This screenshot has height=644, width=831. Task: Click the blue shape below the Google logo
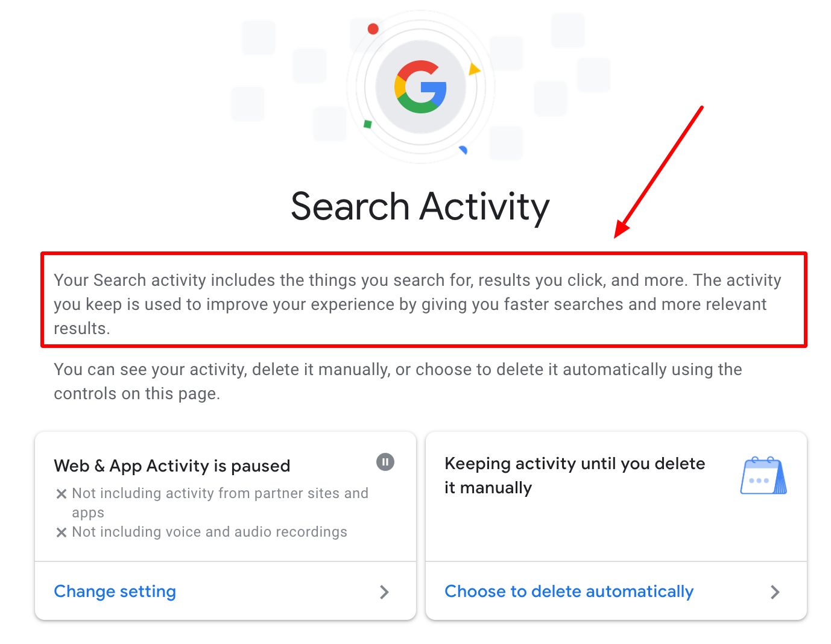tap(463, 150)
